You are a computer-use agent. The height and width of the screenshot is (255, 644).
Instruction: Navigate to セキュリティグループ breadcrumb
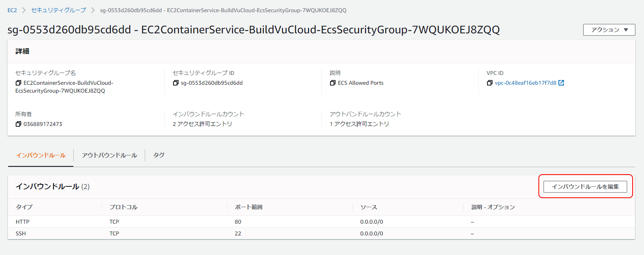tap(58, 10)
